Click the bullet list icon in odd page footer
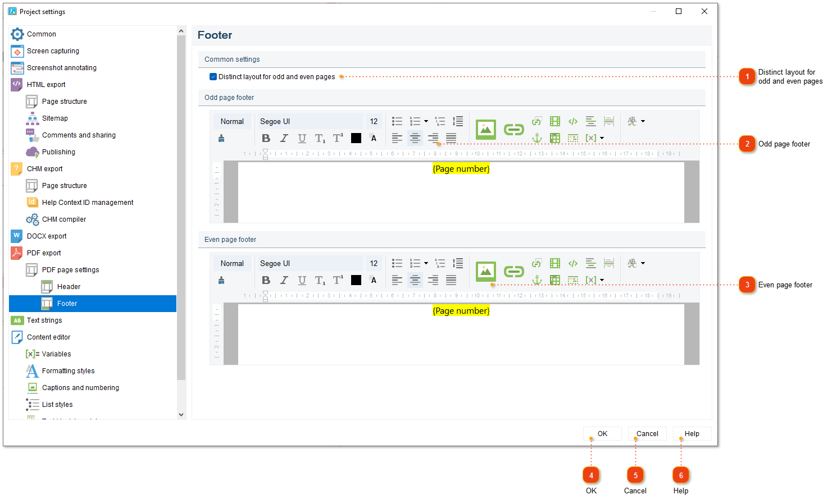 click(397, 121)
